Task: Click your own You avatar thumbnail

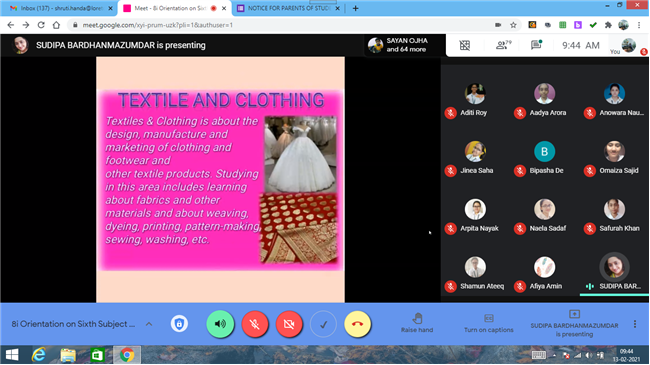Action: (x=628, y=45)
